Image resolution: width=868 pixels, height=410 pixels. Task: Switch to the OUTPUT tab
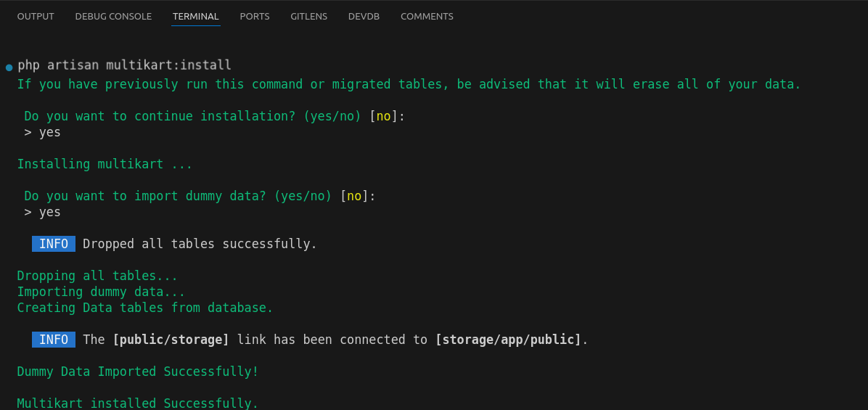coord(36,16)
